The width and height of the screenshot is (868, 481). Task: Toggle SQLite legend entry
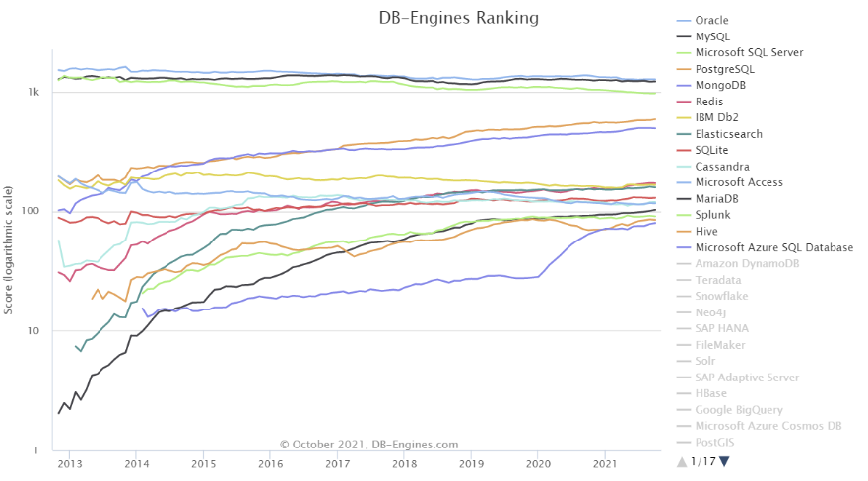[x=702, y=150]
